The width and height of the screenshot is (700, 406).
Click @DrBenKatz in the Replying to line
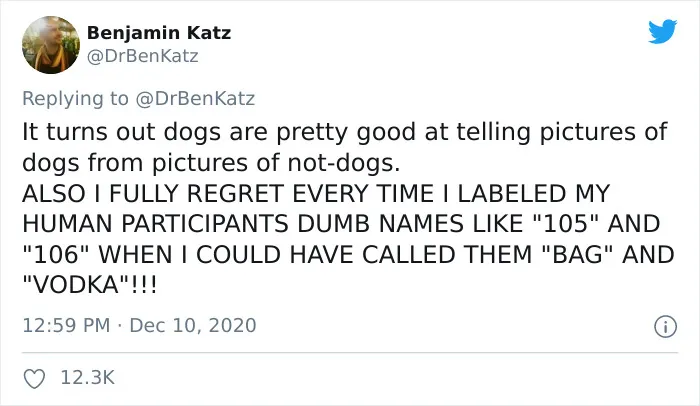(195, 98)
